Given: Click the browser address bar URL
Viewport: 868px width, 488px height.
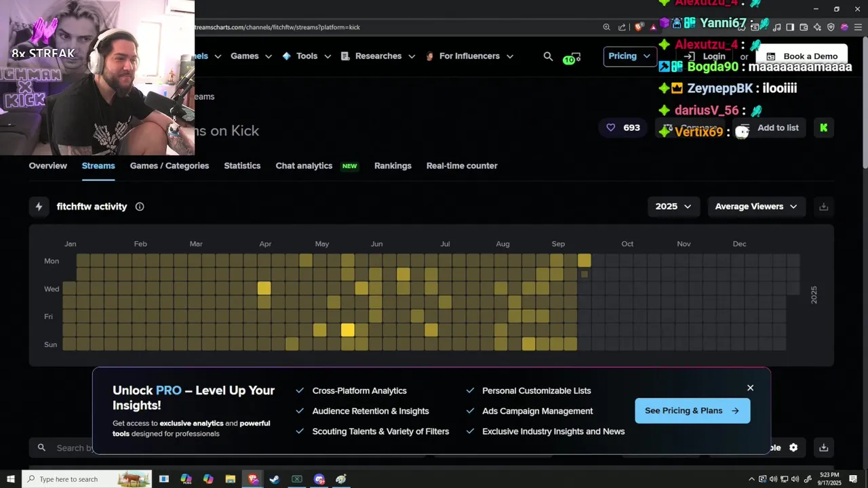Looking at the screenshot, I should tap(277, 27).
